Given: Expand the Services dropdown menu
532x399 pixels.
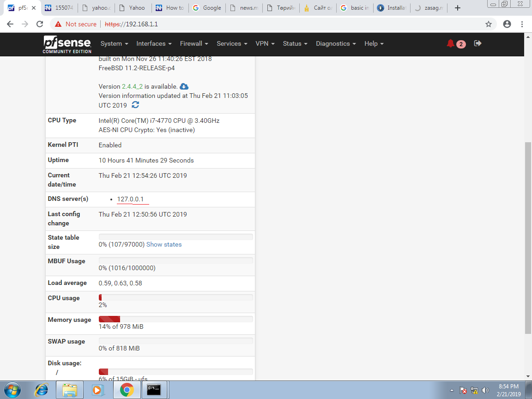Looking at the screenshot, I should coord(232,44).
